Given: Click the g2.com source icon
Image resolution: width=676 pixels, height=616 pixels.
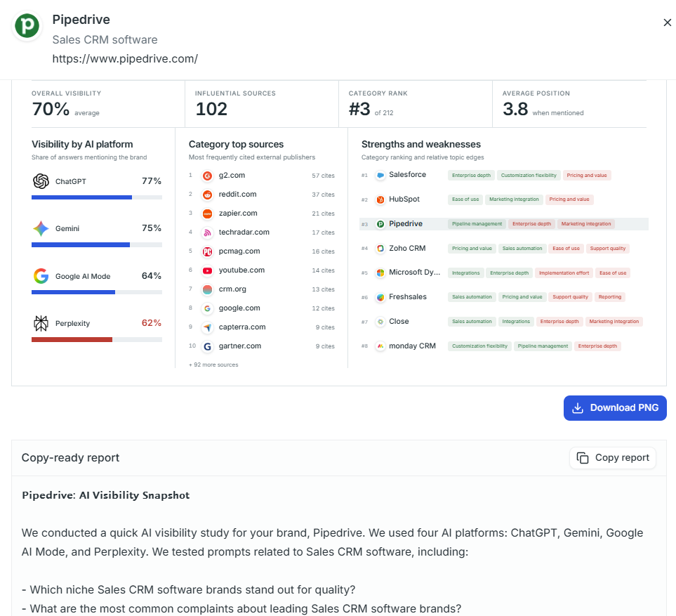Looking at the screenshot, I should point(207,176).
